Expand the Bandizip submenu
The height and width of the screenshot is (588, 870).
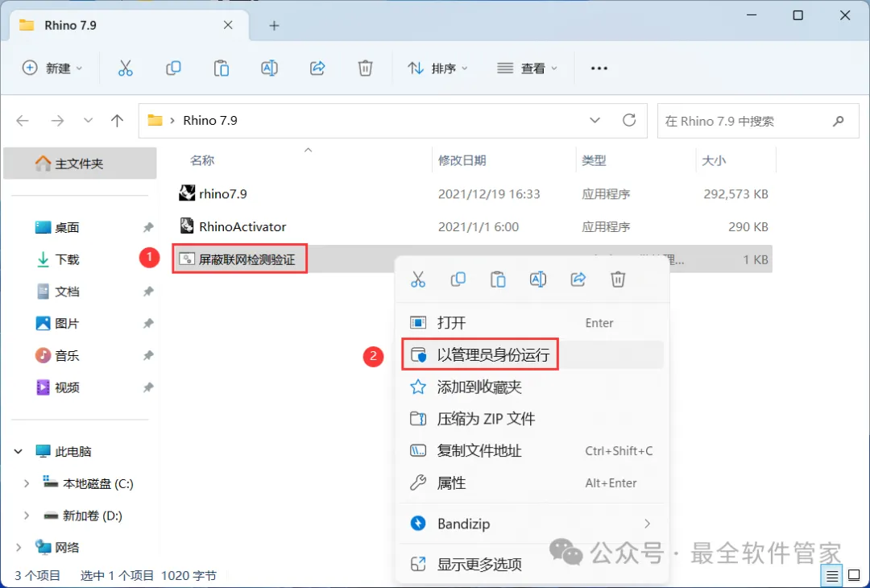coord(647,524)
